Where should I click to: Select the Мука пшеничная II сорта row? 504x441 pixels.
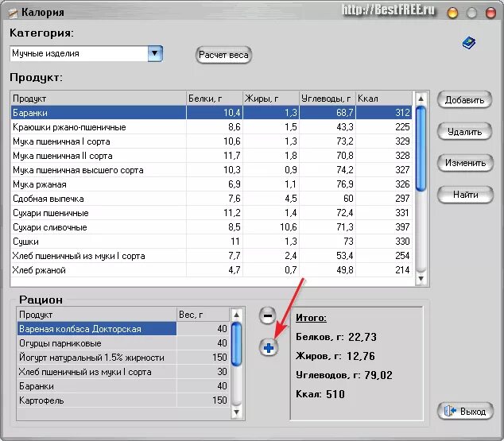click(x=211, y=156)
